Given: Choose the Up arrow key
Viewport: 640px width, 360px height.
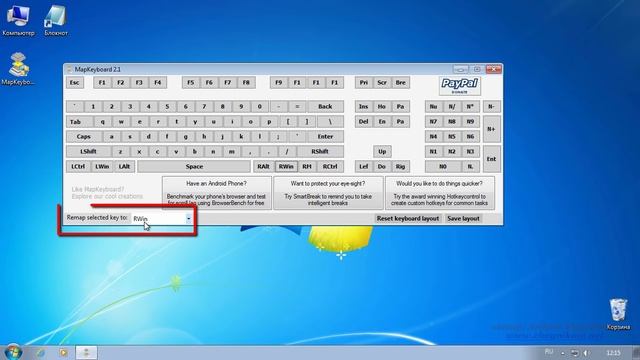Looking at the screenshot, I should (x=382, y=151).
